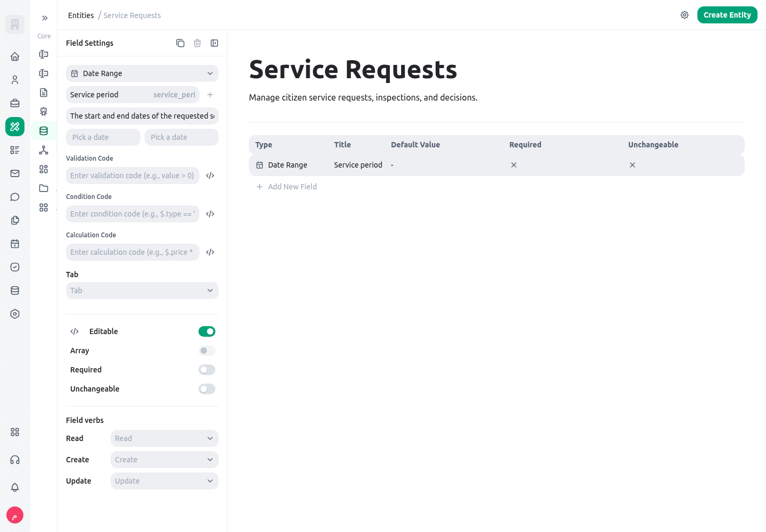
Task: Click Add New Field
Action: (x=287, y=187)
